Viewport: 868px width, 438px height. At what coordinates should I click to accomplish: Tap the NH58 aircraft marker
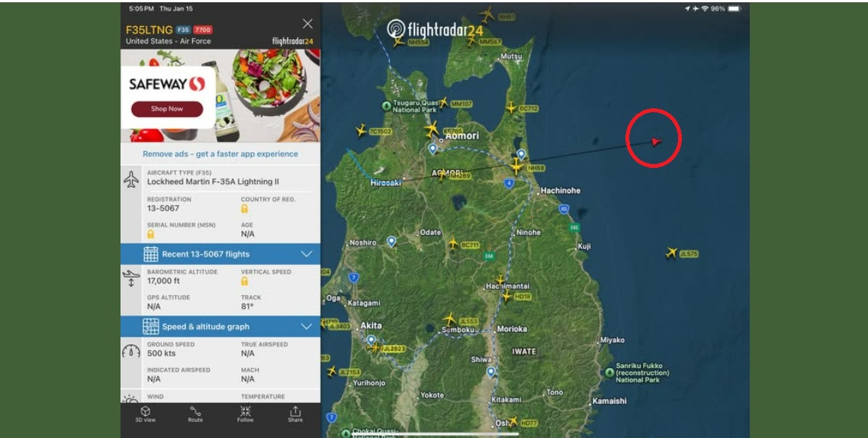coord(516,166)
